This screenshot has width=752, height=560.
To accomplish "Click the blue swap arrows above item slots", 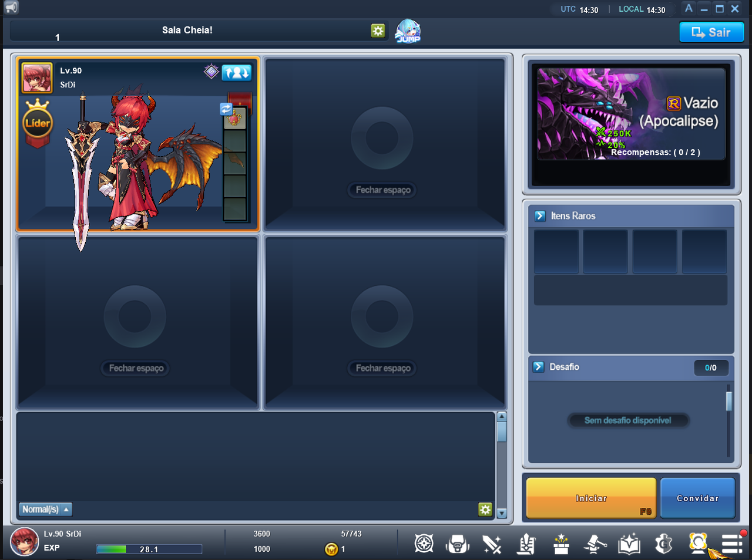I will (x=226, y=109).
